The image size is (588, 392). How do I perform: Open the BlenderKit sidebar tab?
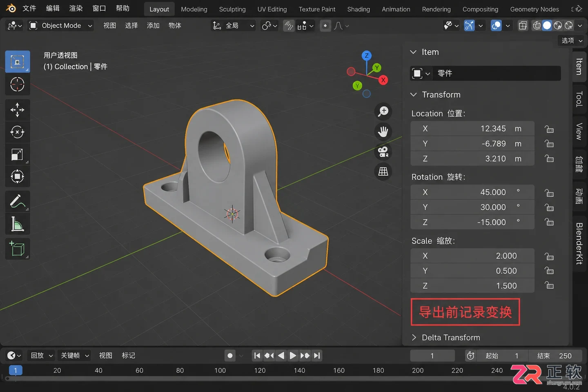tap(579, 244)
